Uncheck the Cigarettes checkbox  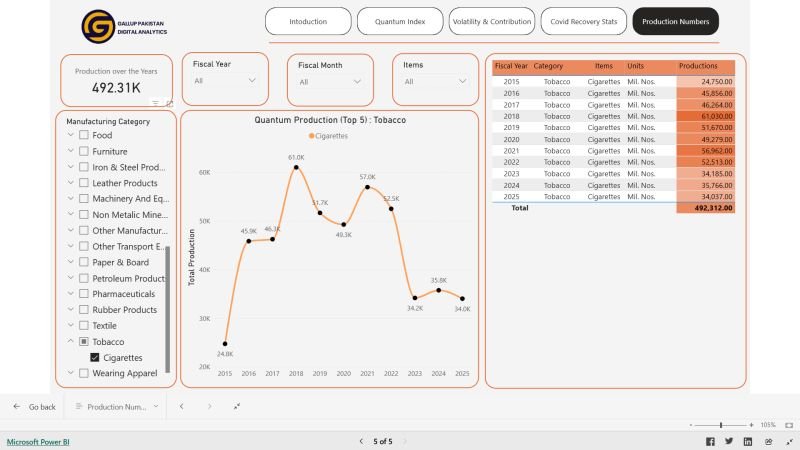pyautogui.click(x=95, y=357)
